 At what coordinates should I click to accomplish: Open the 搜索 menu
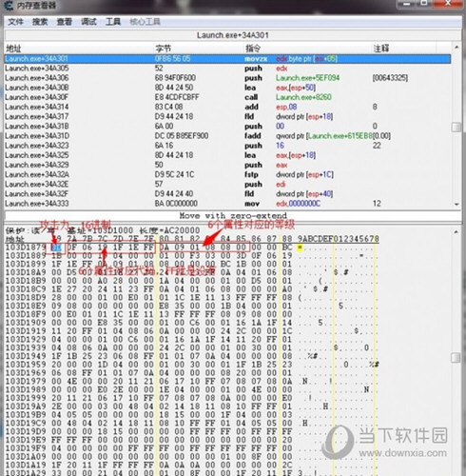point(40,22)
